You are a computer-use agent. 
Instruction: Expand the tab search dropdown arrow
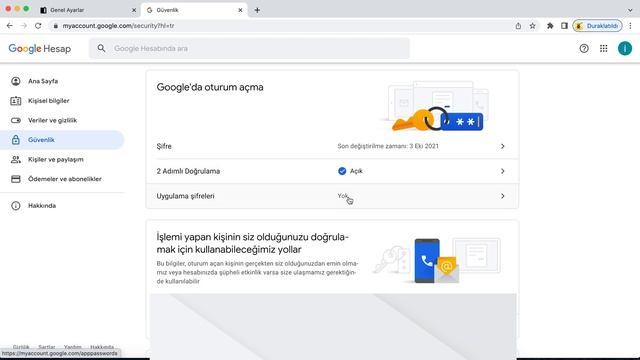630,10
